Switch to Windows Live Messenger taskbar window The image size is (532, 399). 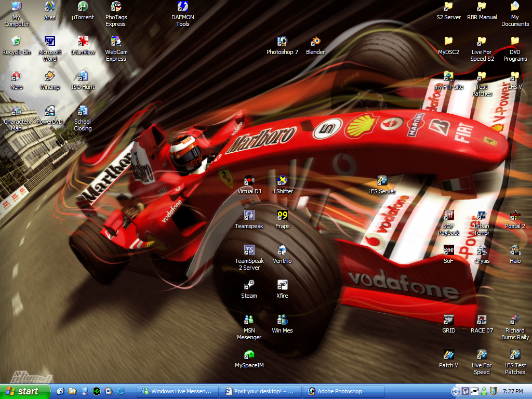178,392
